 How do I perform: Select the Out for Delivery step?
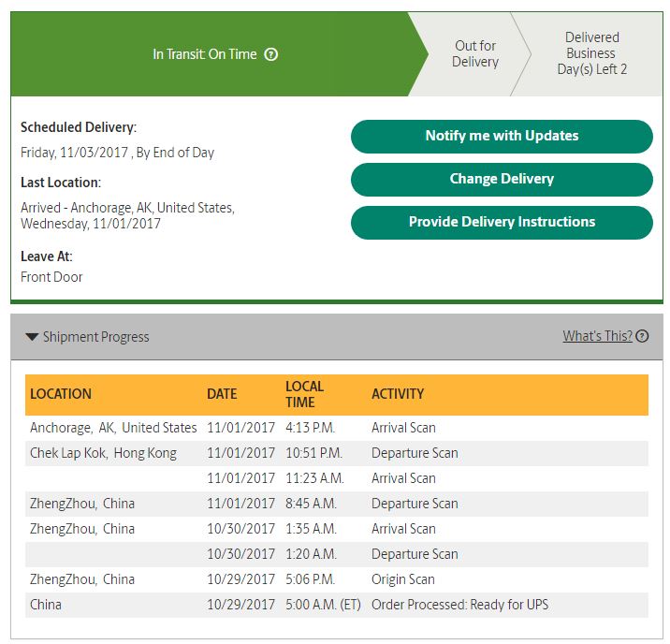tap(475, 54)
